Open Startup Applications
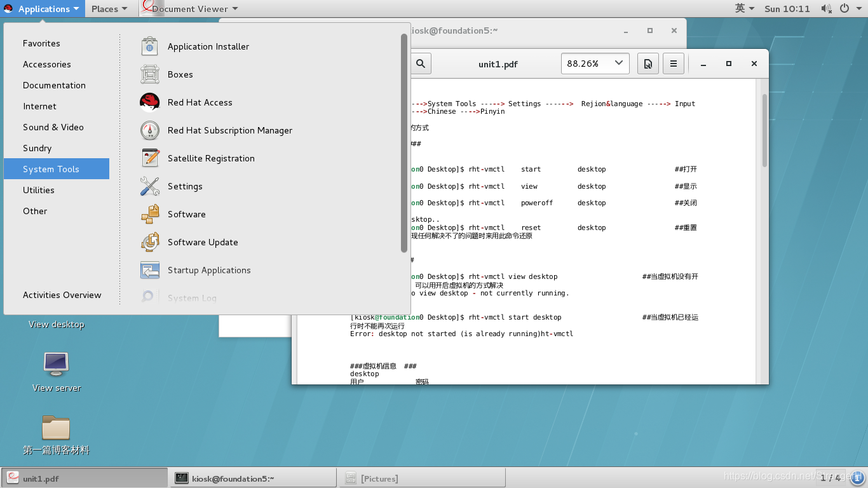This screenshot has width=868, height=488. coord(208,270)
